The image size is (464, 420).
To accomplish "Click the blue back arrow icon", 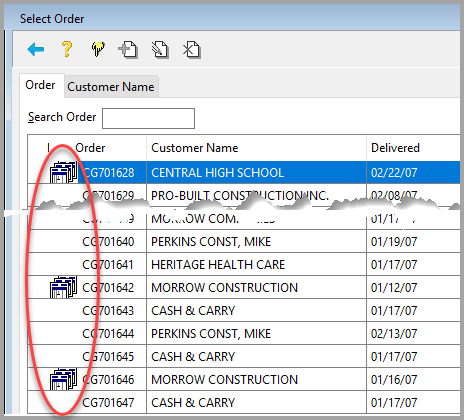I will click(x=36, y=50).
